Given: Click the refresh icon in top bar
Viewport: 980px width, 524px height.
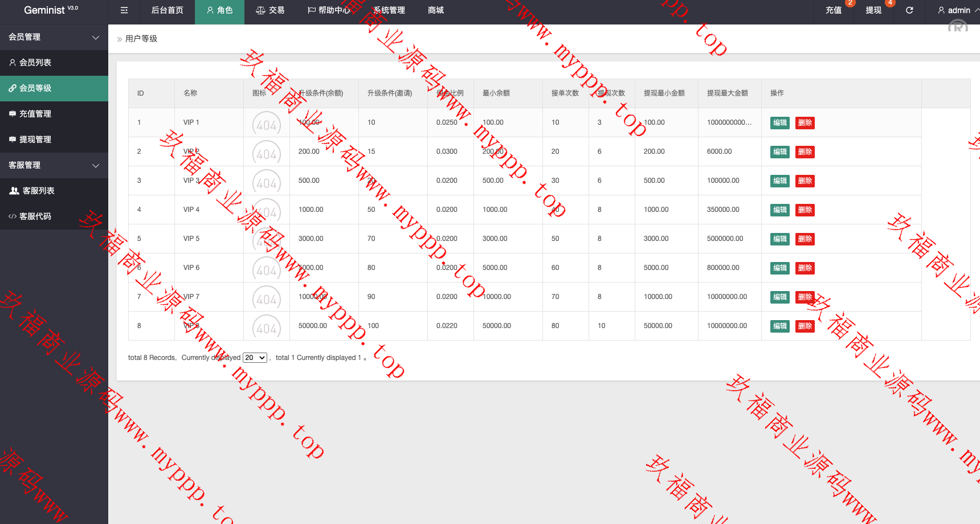Looking at the screenshot, I should (909, 10).
